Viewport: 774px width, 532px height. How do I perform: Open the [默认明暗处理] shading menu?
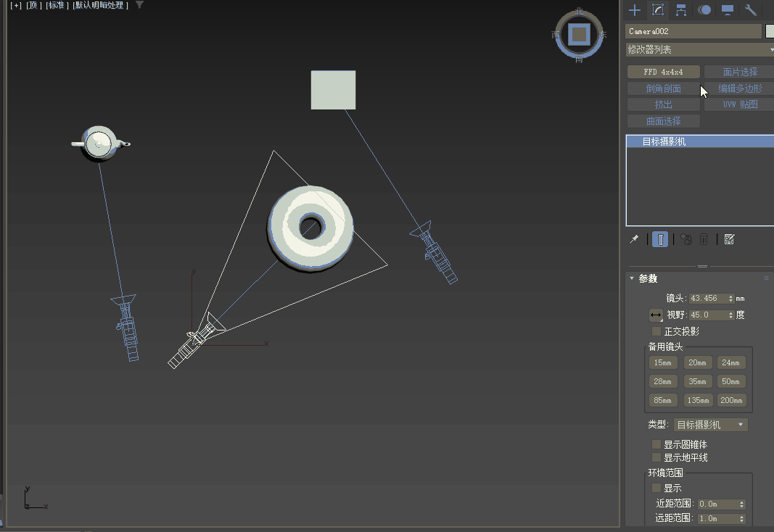[x=100, y=5]
